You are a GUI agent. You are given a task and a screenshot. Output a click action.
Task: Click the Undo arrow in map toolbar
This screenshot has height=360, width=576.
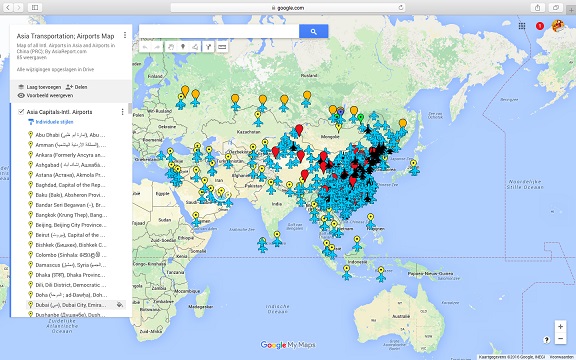[145, 47]
